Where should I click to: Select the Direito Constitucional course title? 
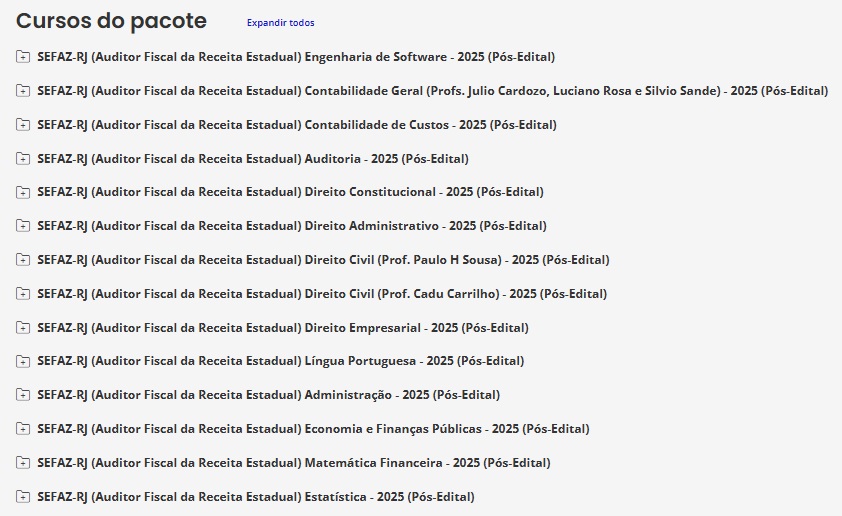tap(290, 192)
